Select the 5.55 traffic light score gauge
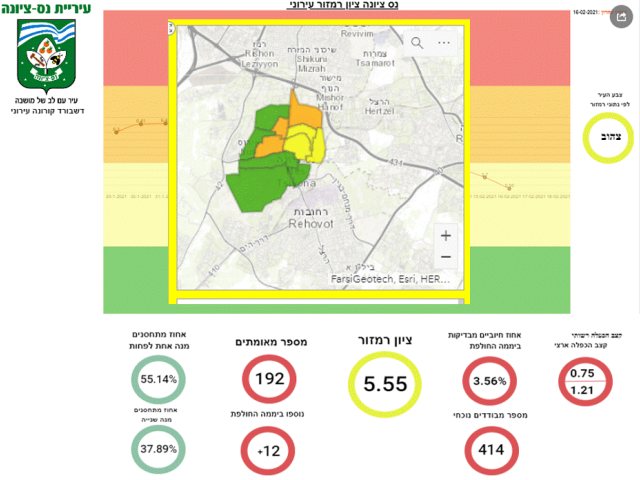Image resolution: width=640 pixels, height=480 pixels. coord(384,384)
